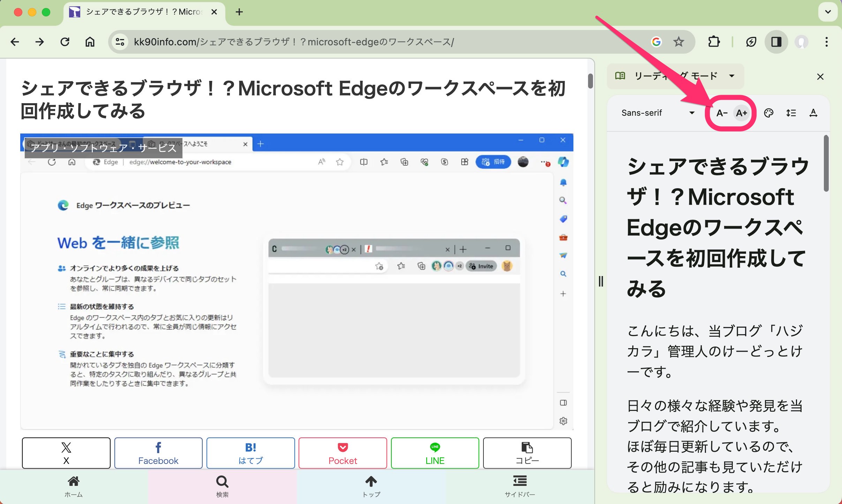Close the シェアできるブラウザ tab
842x504 pixels.
point(214,12)
